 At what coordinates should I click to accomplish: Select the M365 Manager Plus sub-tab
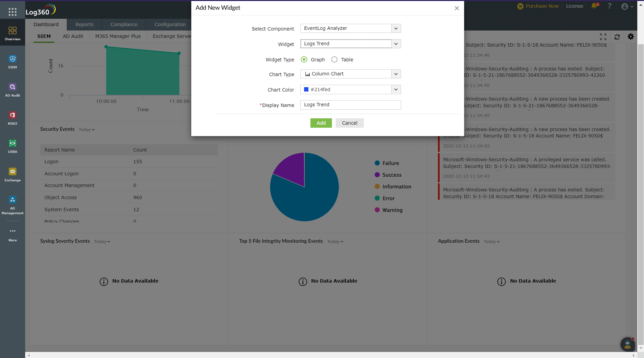pyautogui.click(x=118, y=36)
